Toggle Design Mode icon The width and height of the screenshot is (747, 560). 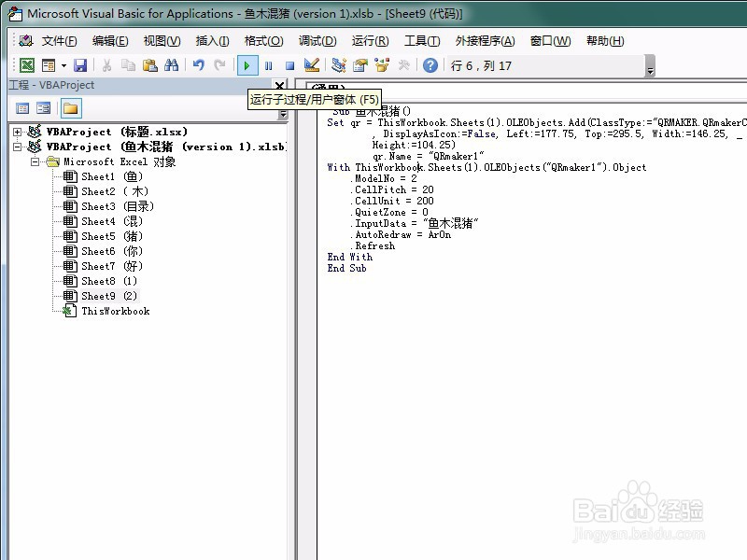click(312, 65)
